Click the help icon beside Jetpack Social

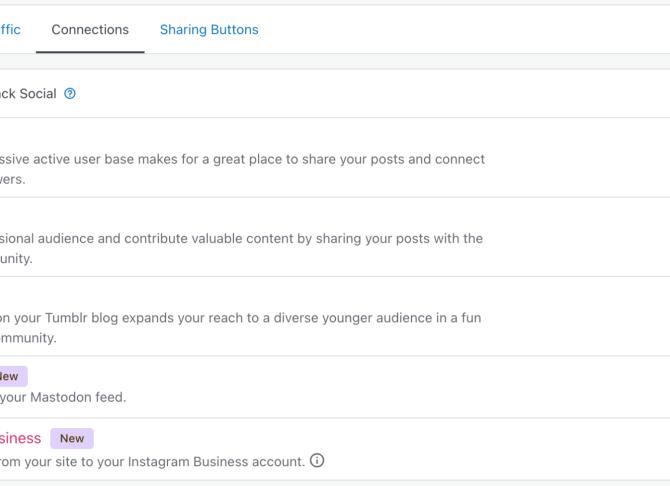point(70,94)
